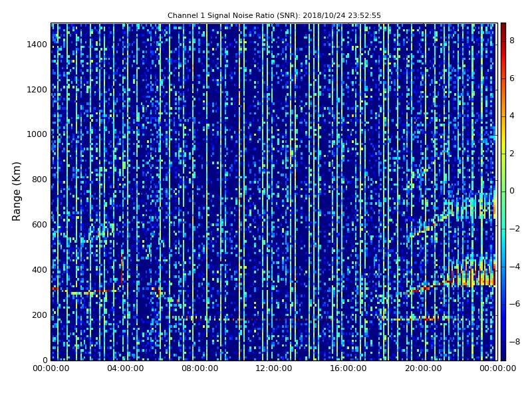Viewport: 532px width, 399px height.
Task: Click the colorbar label −4
Action: tap(515, 267)
